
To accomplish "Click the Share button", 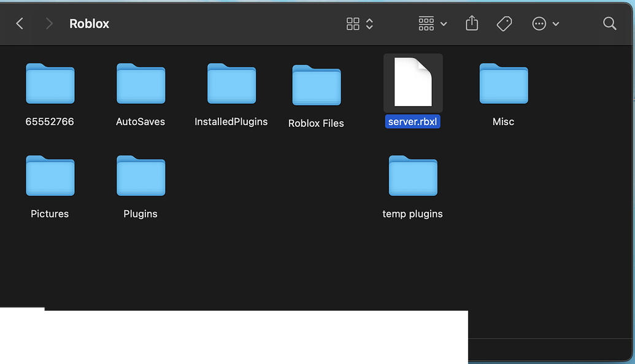I will [472, 23].
